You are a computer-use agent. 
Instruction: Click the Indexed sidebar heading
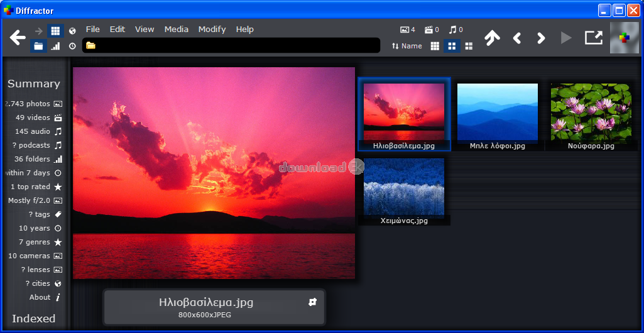click(34, 319)
